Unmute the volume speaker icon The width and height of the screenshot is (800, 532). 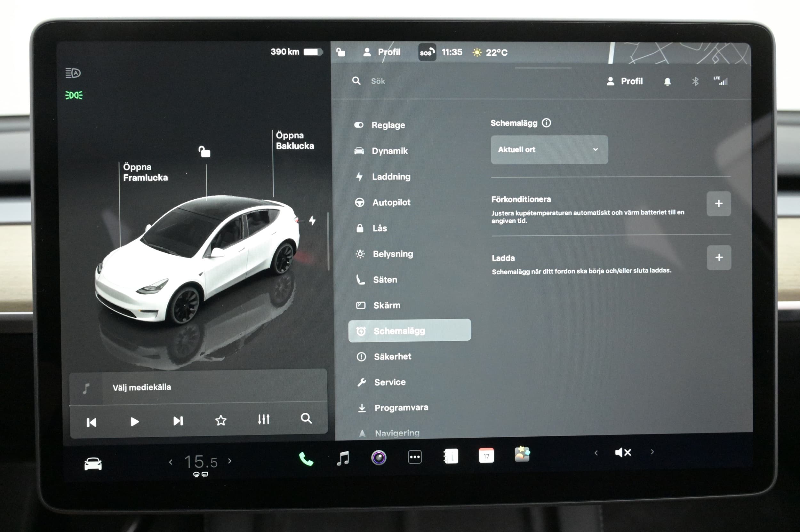[x=623, y=452]
